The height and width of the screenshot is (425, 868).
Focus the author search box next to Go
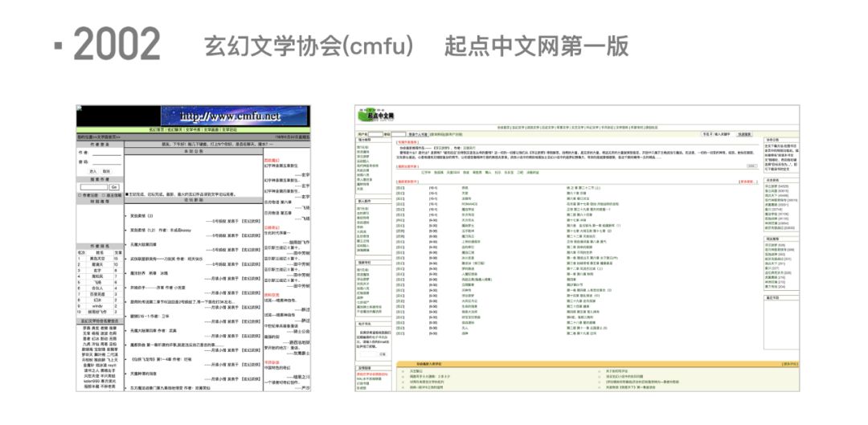tap(94, 187)
